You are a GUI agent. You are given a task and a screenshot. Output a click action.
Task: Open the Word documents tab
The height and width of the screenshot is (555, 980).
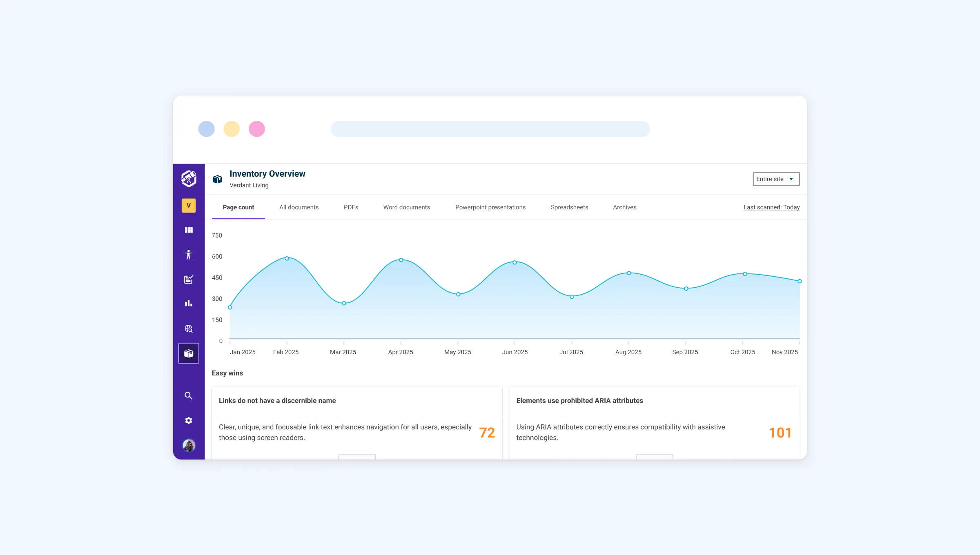point(406,207)
